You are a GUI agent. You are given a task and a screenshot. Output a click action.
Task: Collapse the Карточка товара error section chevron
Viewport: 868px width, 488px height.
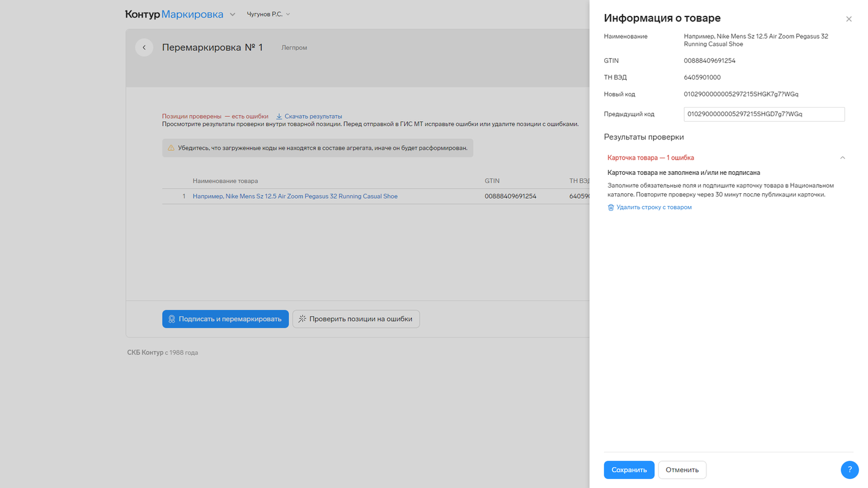842,158
